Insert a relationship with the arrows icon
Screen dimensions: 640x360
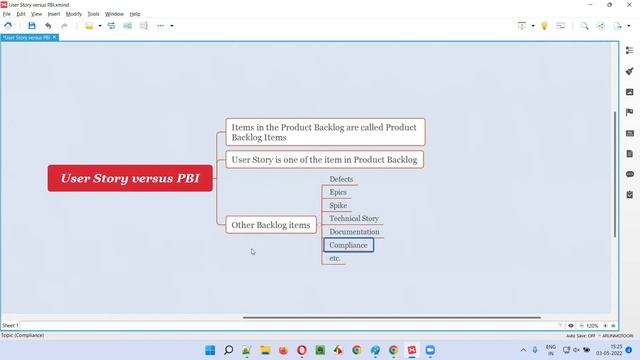pyautogui.click(x=111, y=26)
